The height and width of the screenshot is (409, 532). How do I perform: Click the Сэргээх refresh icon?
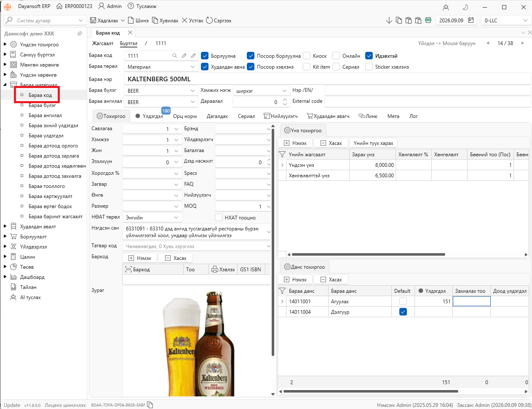coord(209,20)
